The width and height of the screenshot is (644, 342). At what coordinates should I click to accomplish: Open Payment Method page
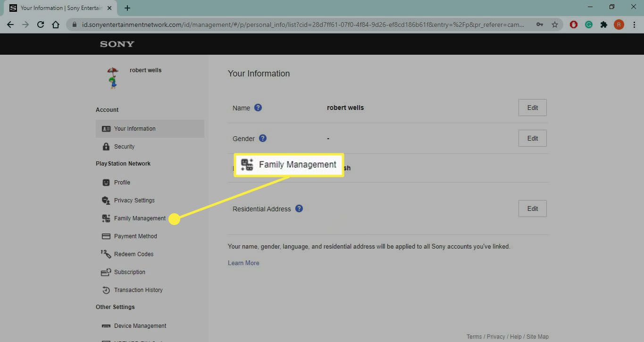(135, 236)
